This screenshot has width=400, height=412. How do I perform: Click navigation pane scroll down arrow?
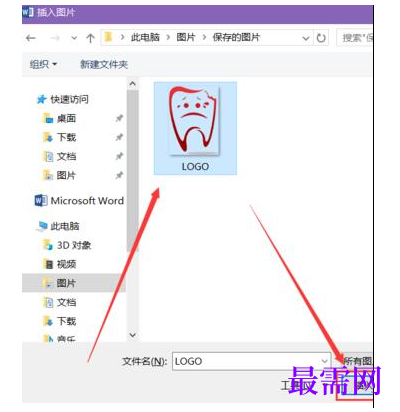point(132,335)
